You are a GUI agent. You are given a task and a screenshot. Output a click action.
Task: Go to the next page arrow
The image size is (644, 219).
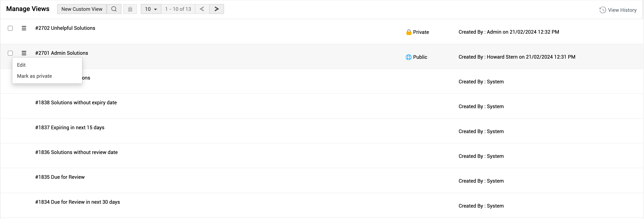(216, 9)
